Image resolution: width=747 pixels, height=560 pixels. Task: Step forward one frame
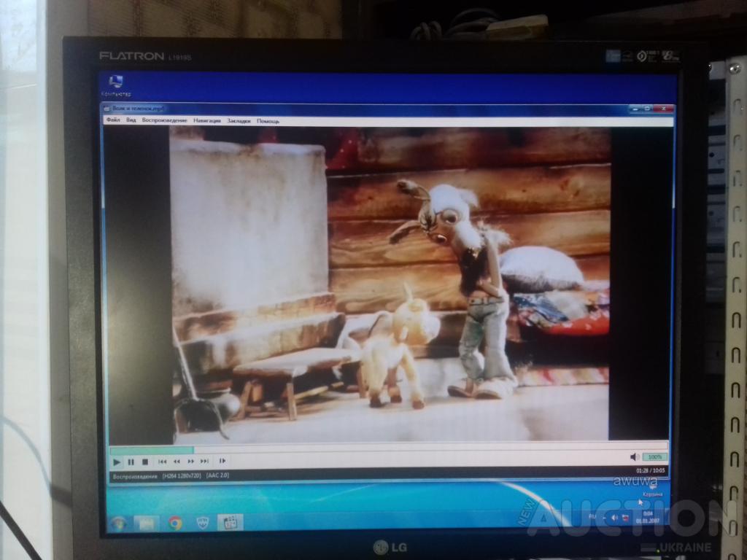222,461
